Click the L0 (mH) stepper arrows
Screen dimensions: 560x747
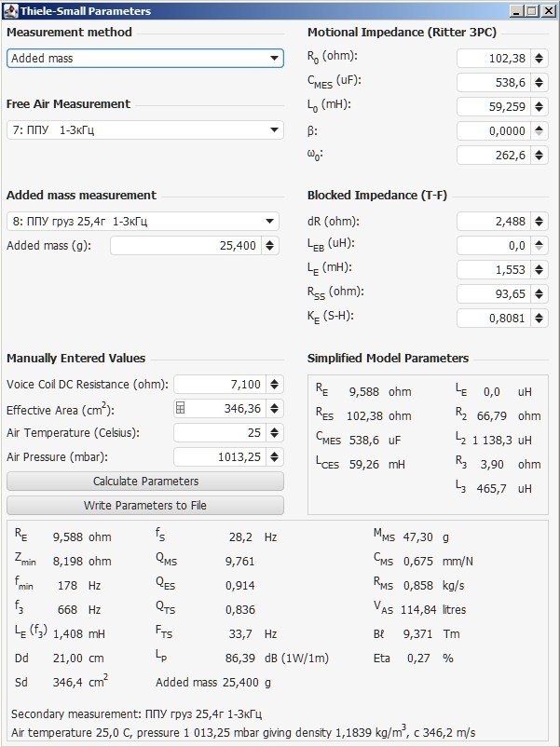(540, 106)
